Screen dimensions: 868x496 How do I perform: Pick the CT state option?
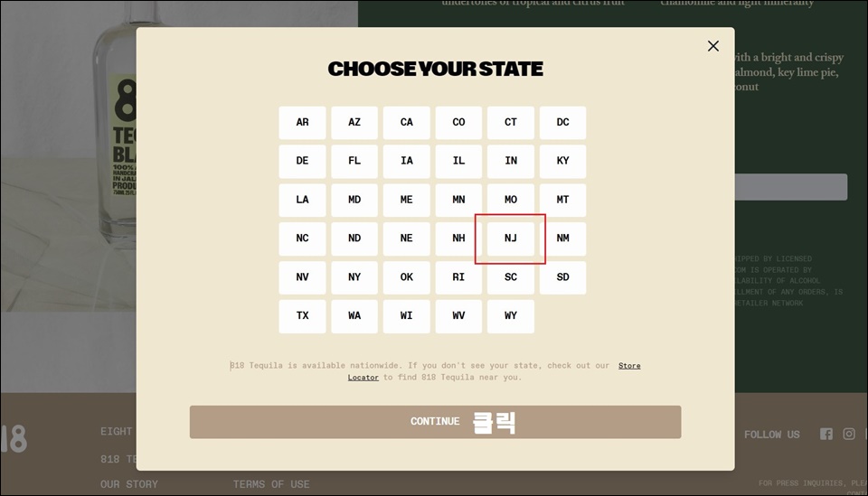[x=510, y=123]
